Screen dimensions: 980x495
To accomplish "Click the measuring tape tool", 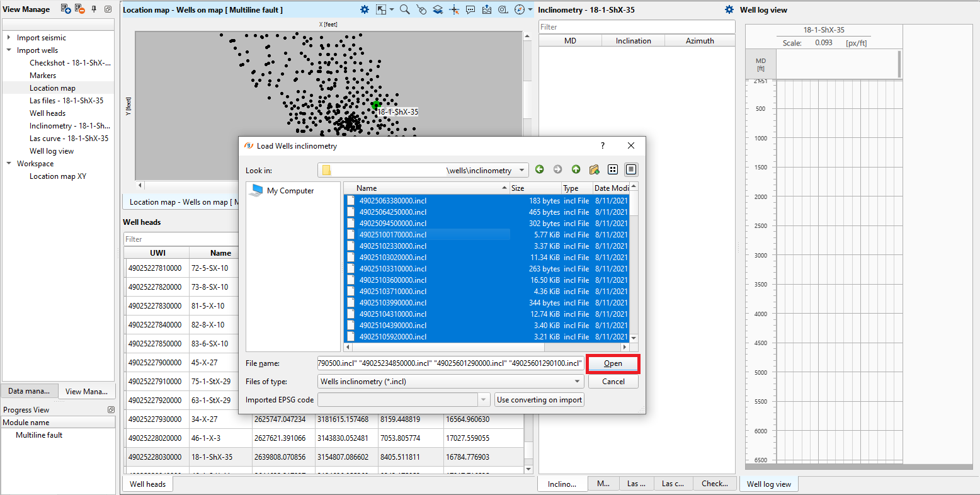I will [x=503, y=9].
